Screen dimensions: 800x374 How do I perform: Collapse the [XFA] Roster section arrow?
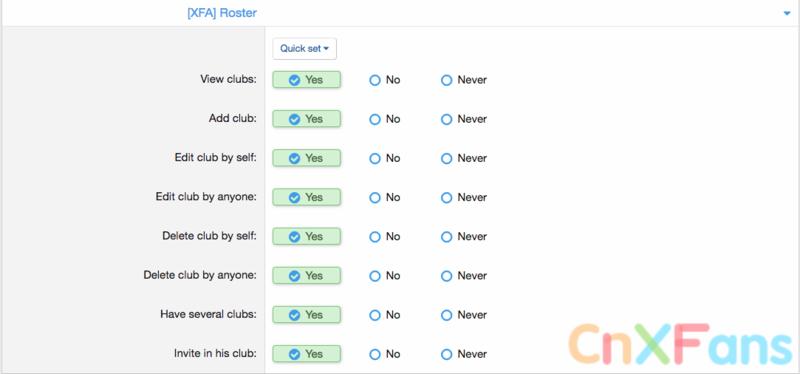[x=787, y=14]
